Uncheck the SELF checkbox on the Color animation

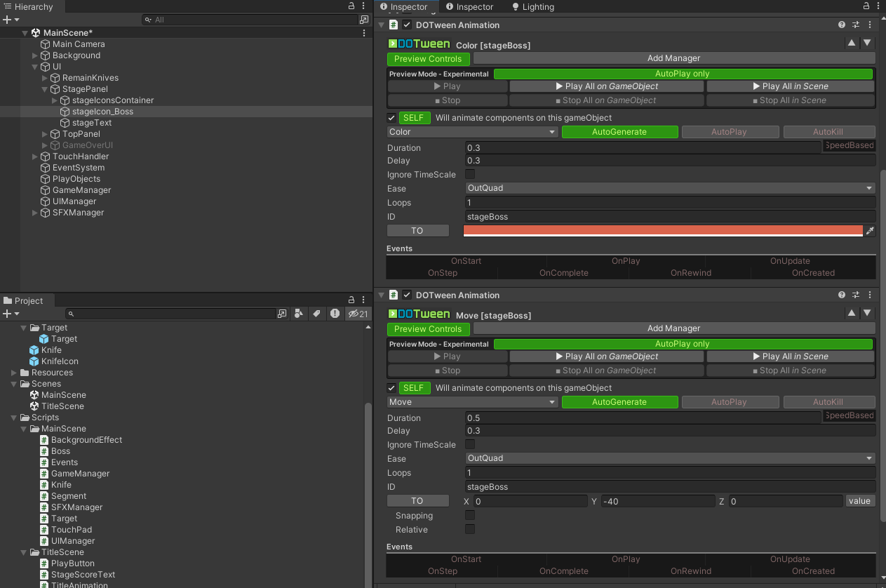pyautogui.click(x=391, y=117)
